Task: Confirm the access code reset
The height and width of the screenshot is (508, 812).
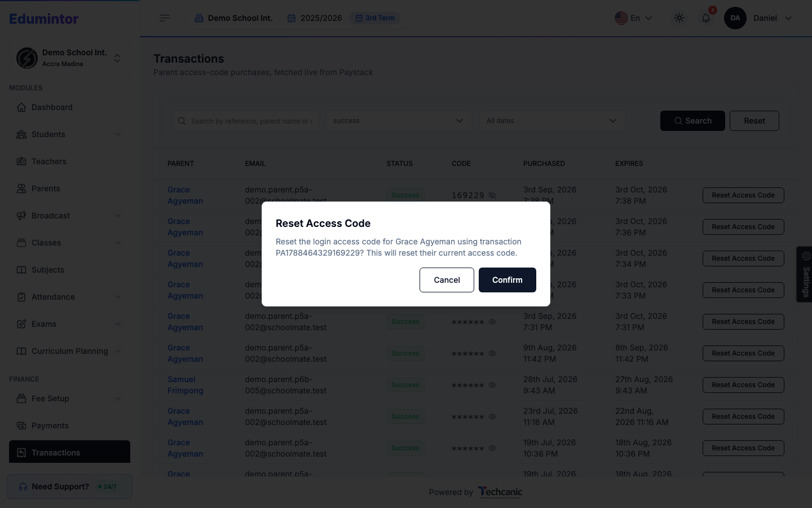Action: point(507,280)
